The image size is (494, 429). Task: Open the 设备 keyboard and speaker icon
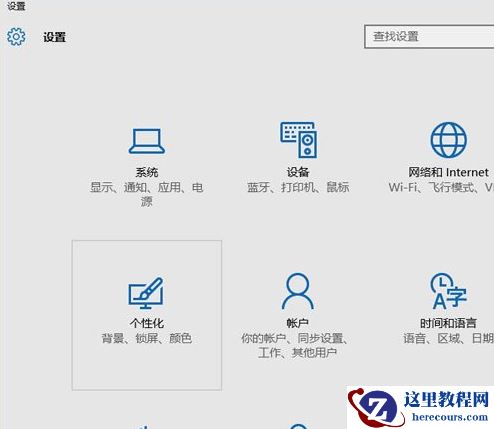tap(299, 140)
